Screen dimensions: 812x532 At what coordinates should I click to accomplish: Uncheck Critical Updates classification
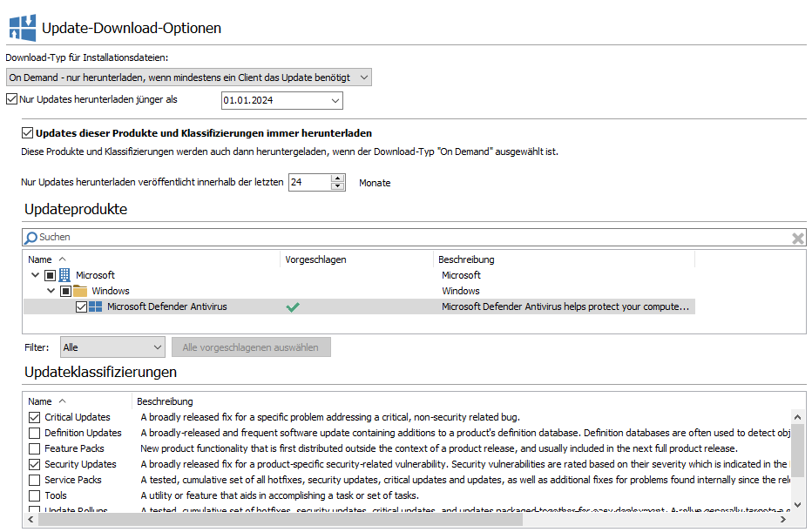(34, 417)
